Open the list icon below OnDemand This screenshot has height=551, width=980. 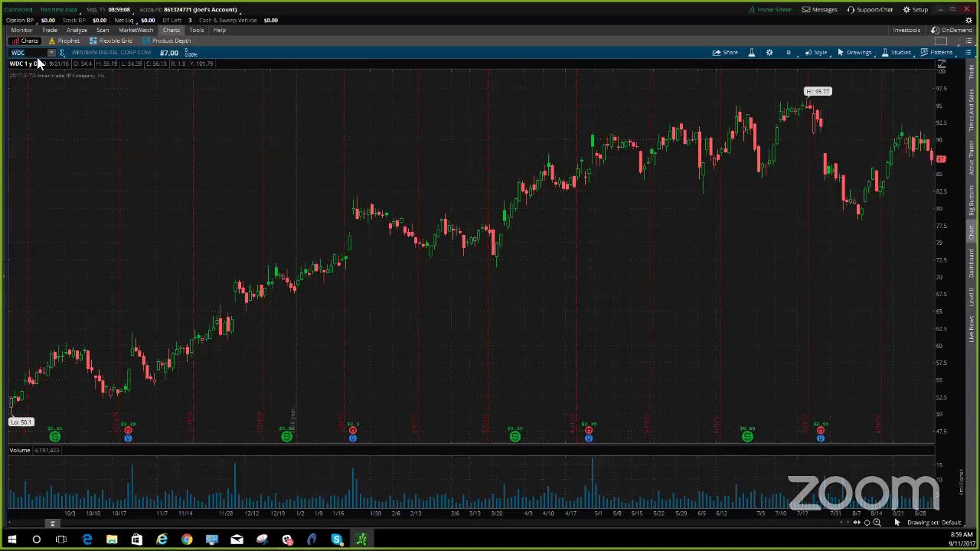click(x=968, y=41)
